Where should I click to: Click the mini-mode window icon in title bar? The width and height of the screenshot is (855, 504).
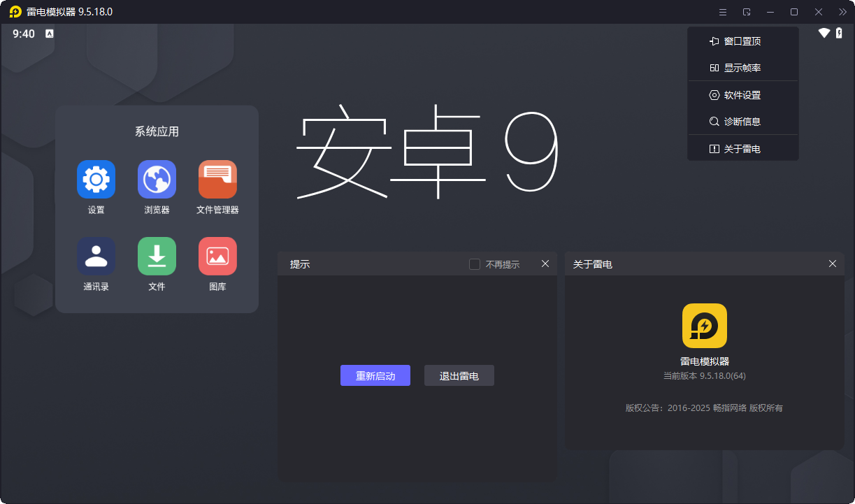747,12
